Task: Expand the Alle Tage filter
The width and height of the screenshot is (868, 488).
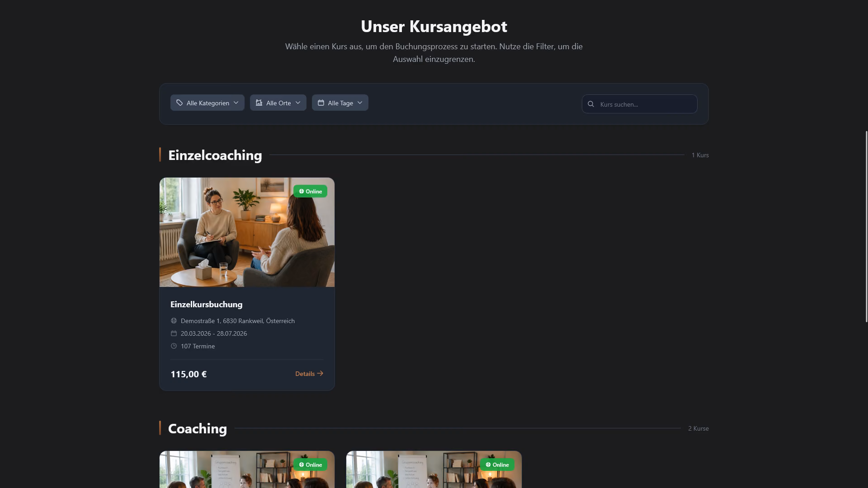Action: tap(340, 103)
